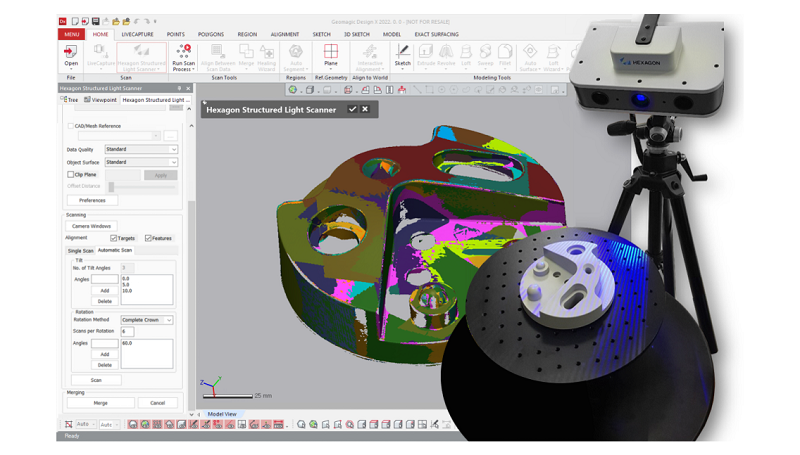Click the Save icon in quick access bar
The width and height of the screenshot is (800, 455).
tap(95, 21)
